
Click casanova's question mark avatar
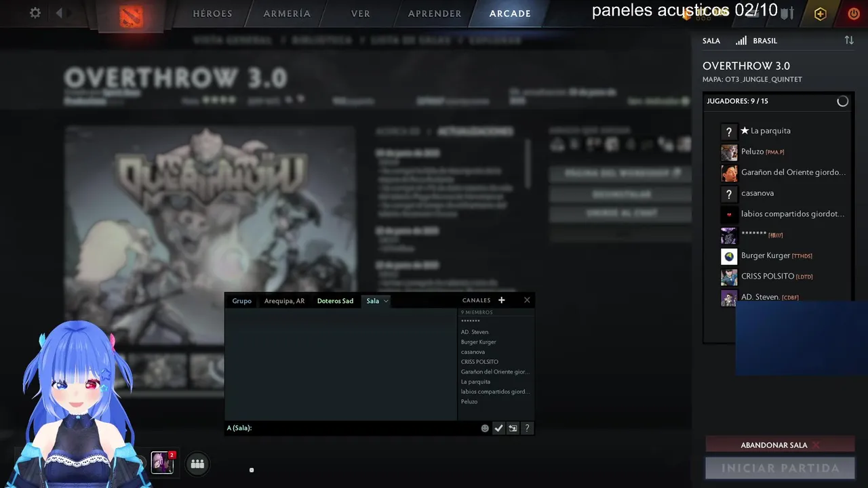tap(729, 195)
